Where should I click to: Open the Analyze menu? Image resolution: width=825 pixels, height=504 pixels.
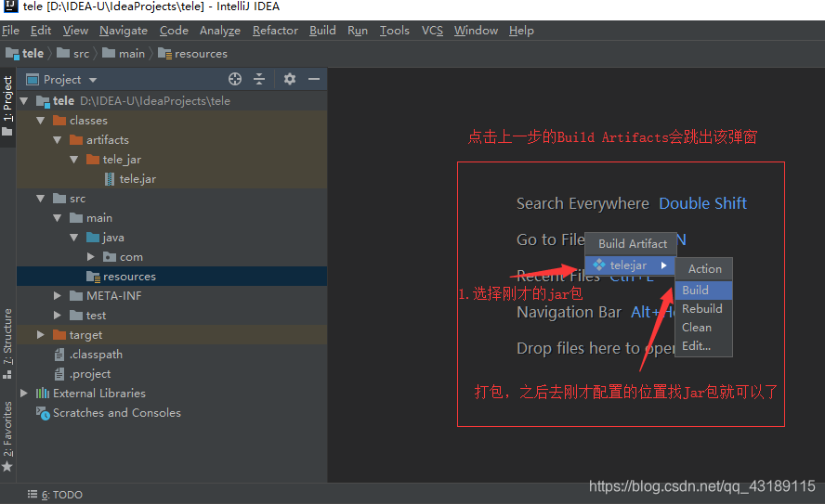point(220,31)
